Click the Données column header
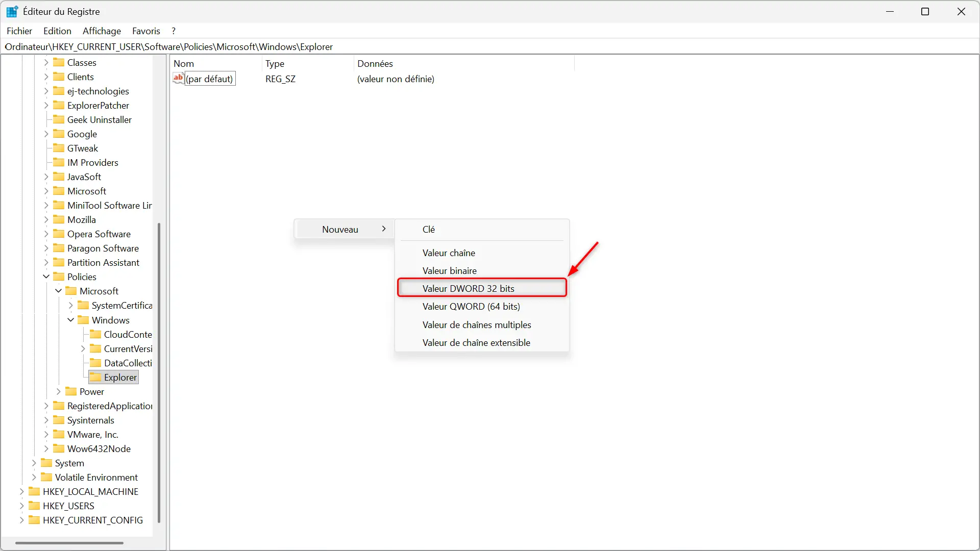980x551 pixels. 464,63
